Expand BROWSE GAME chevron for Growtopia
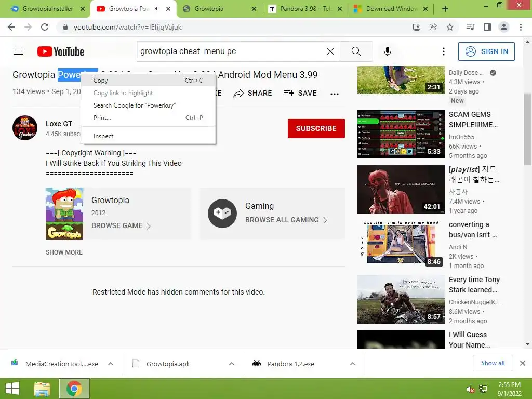The width and height of the screenshot is (532, 399). point(148,226)
